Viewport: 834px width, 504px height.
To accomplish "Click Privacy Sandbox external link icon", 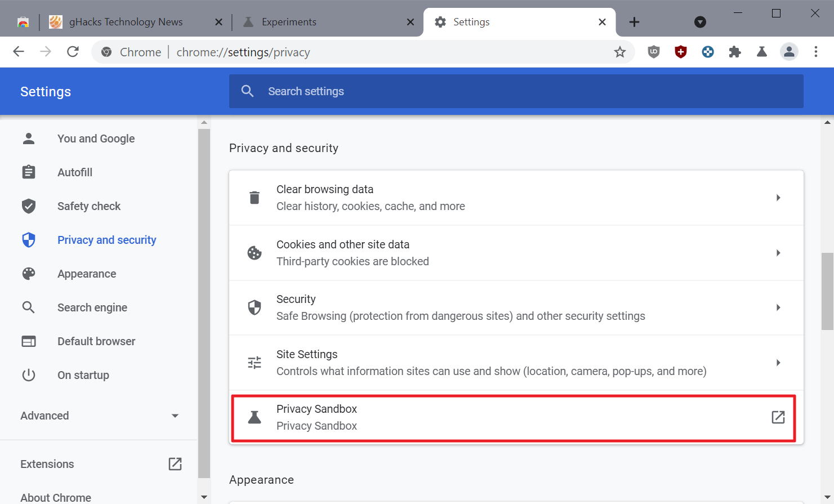I will click(778, 417).
